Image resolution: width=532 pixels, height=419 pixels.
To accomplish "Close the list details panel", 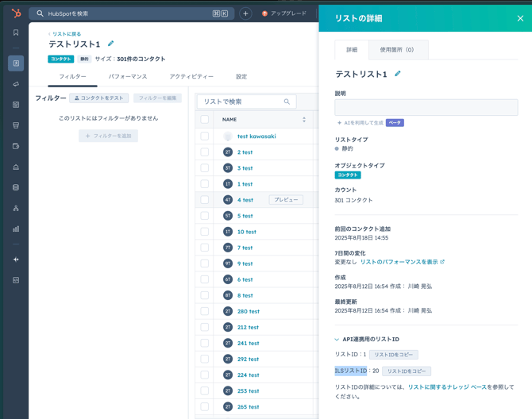I will 520,18.
